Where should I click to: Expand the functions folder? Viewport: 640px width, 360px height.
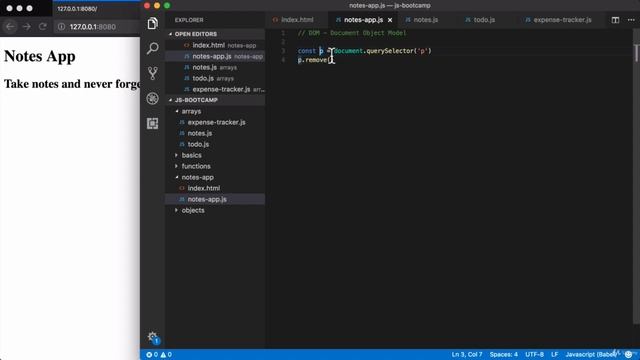[x=196, y=166]
